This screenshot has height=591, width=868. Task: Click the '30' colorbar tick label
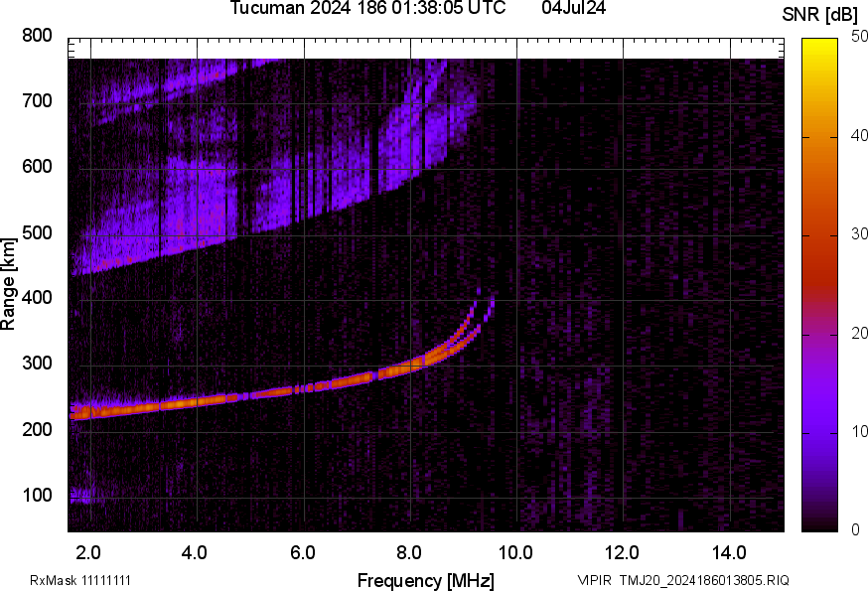(859, 233)
